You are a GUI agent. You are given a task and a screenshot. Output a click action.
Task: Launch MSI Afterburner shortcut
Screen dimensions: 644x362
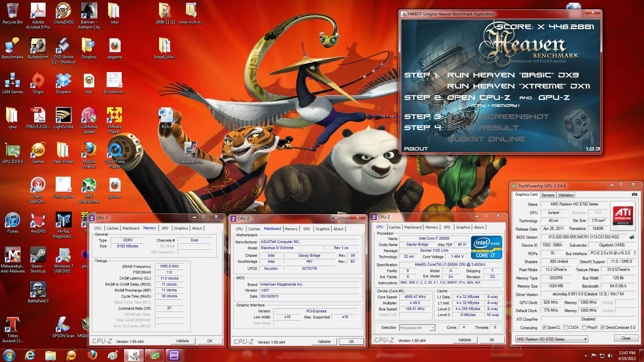point(89,190)
